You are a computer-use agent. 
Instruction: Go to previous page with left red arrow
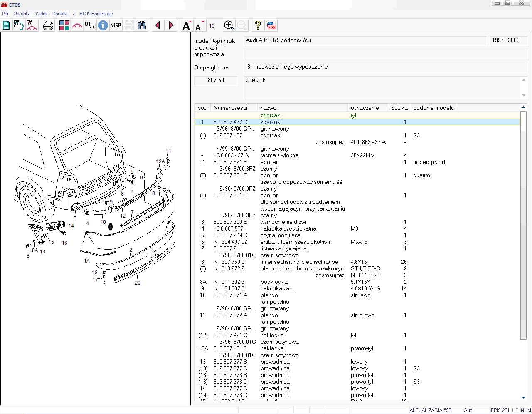(x=158, y=25)
